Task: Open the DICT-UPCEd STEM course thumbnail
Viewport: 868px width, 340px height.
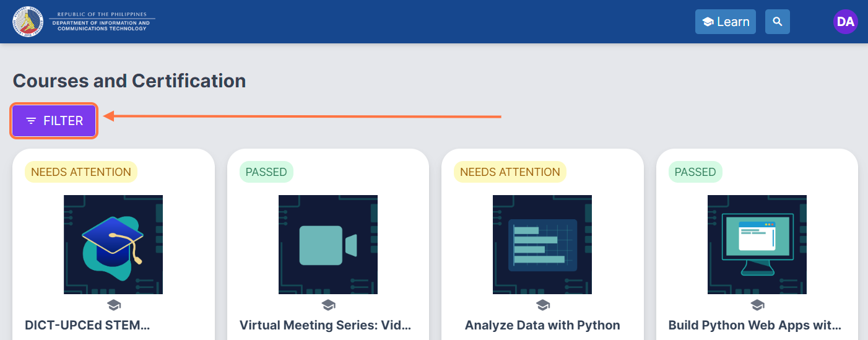Action: (x=113, y=245)
